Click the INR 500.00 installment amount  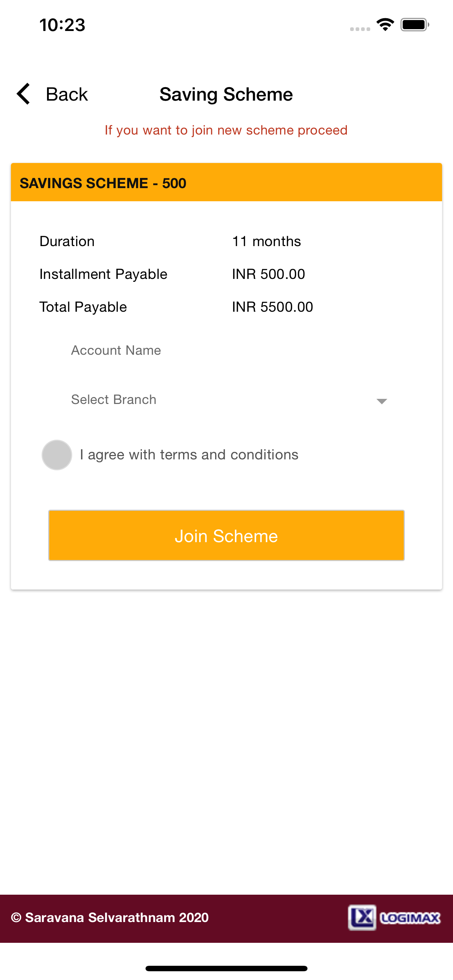[x=269, y=274]
